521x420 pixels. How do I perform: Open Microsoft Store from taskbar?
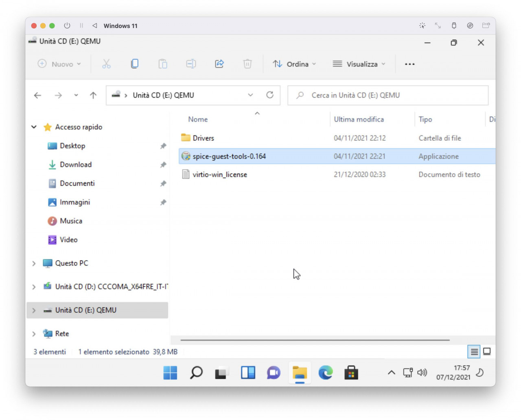pyautogui.click(x=351, y=372)
